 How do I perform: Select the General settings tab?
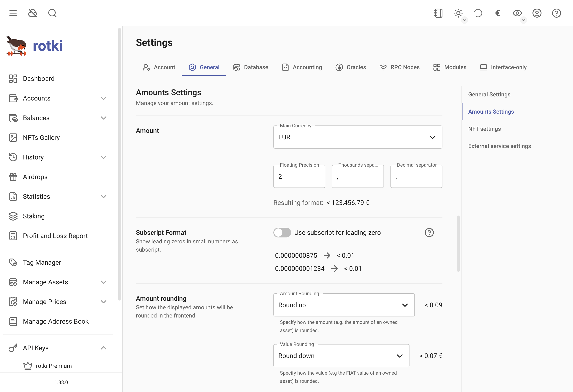[x=204, y=67]
